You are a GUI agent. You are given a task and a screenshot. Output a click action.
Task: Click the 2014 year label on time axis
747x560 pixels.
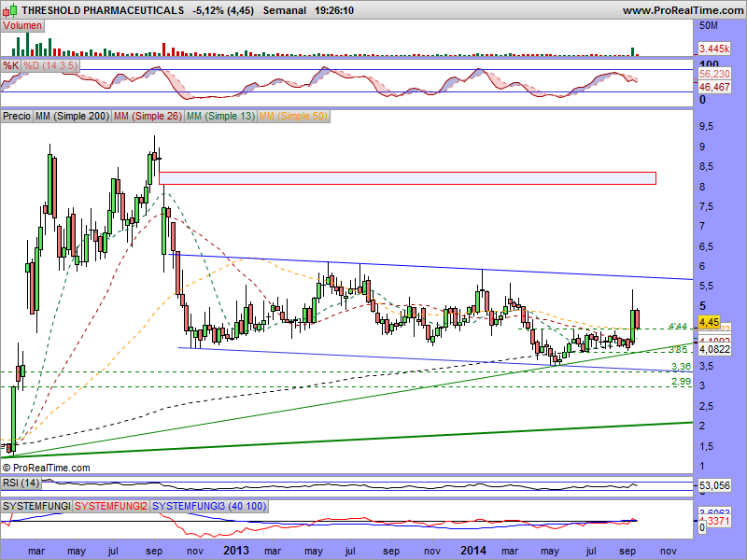(x=473, y=551)
